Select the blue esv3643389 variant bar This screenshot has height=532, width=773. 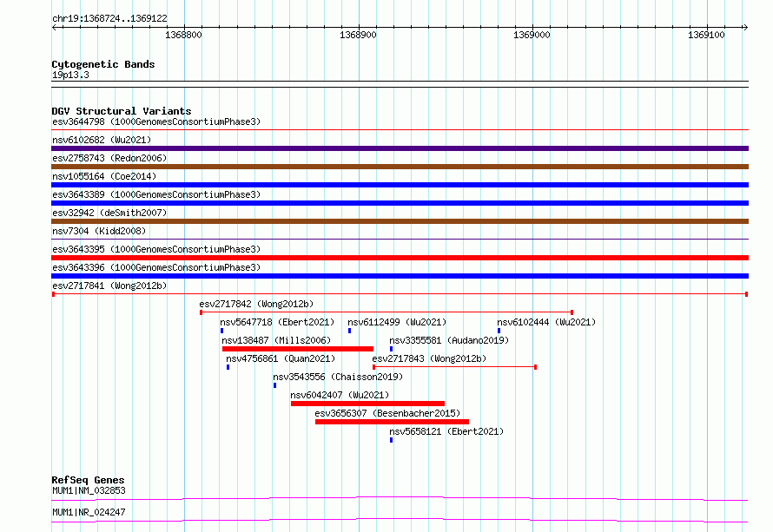[400, 203]
